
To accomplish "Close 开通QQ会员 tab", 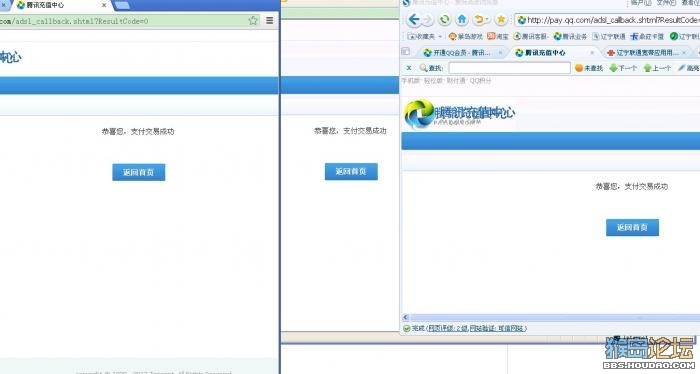I will (x=500, y=53).
